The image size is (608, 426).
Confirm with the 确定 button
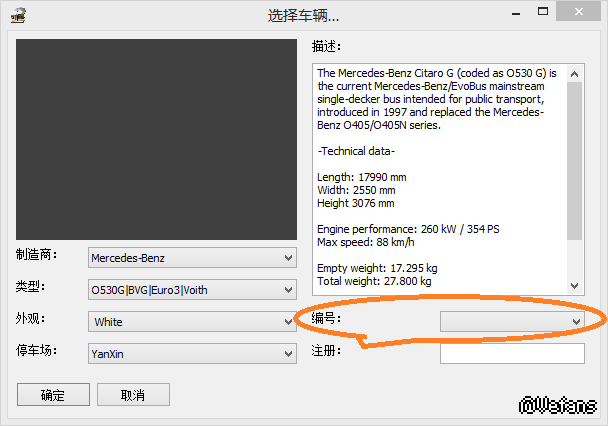tap(54, 395)
